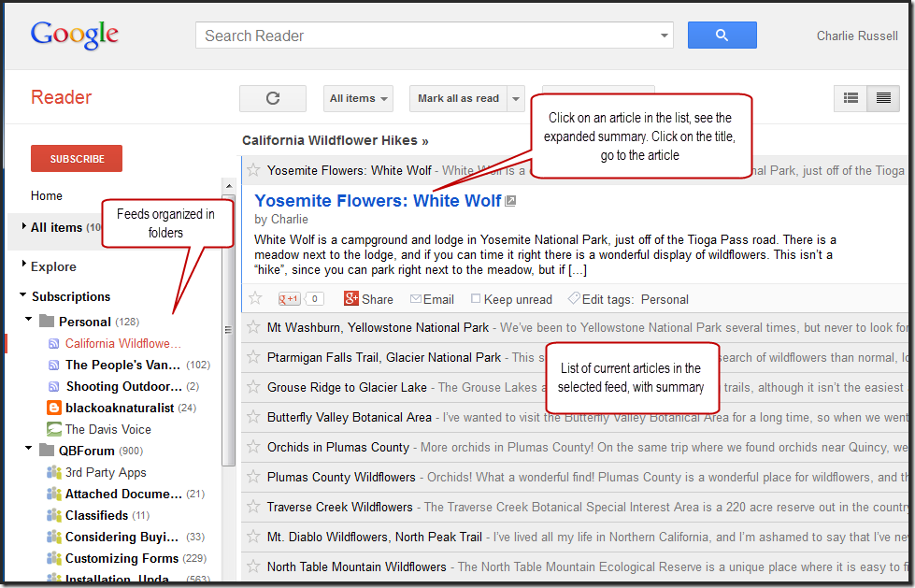Star Mt Washburn, Yellowstone article
The image size is (915, 588).
(253, 327)
